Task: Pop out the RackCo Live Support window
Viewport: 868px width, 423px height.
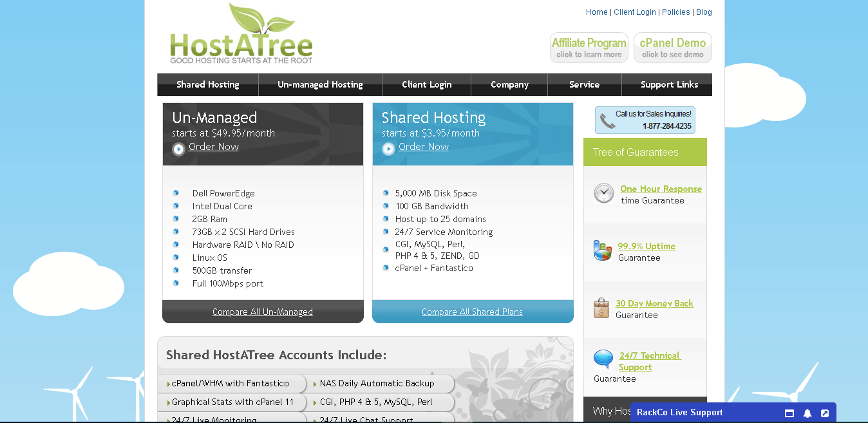Action: point(825,413)
